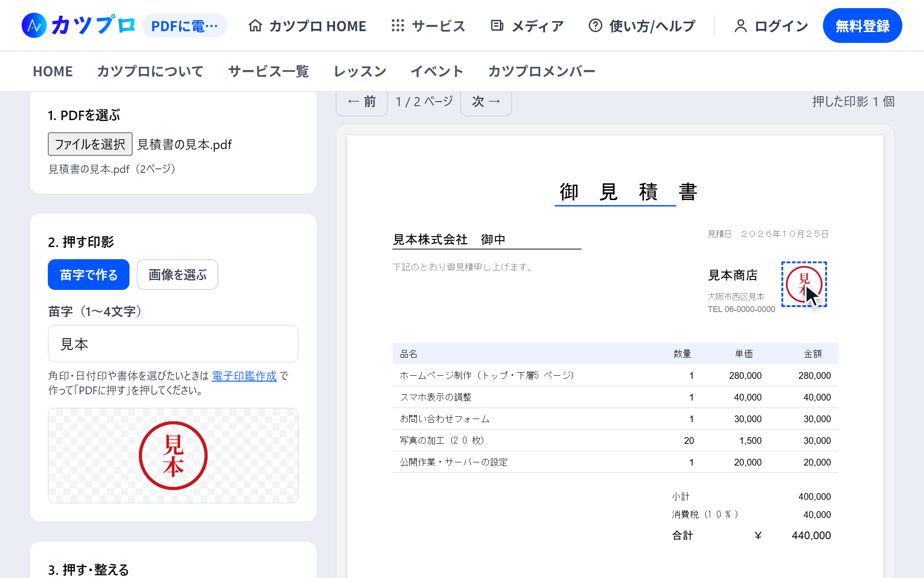This screenshot has width=924, height=578.
Task: Click the ログイン user icon
Action: point(740,26)
